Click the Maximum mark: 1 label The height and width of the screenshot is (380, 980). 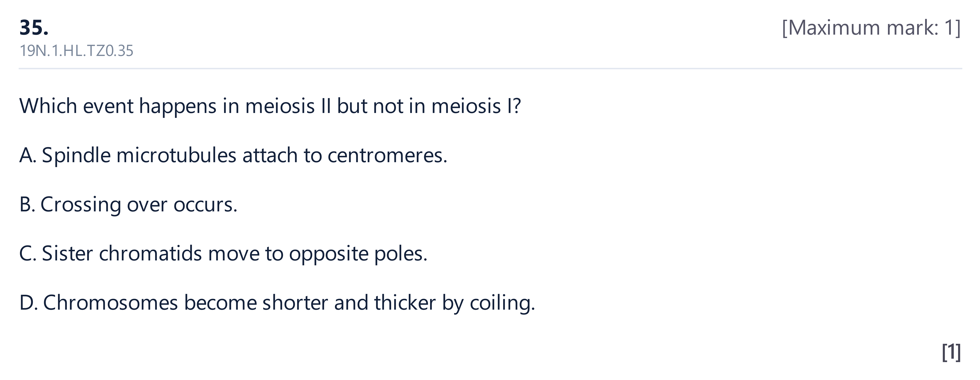click(x=871, y=28)
